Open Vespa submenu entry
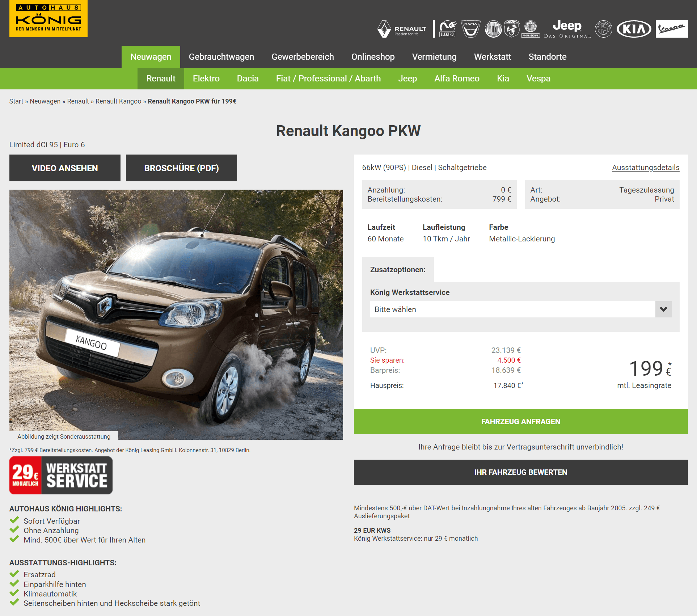The height and width of the screenshot is (616, 697). pos(538,79)
